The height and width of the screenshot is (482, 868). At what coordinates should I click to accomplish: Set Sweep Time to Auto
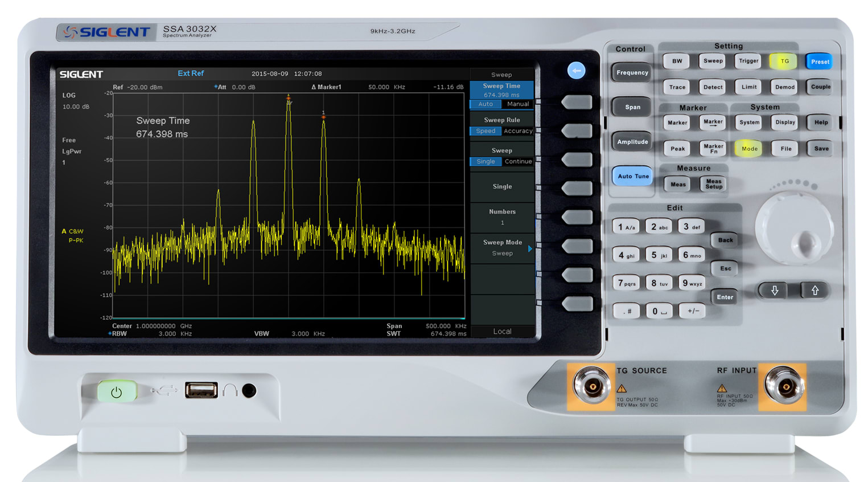[486, 104]
